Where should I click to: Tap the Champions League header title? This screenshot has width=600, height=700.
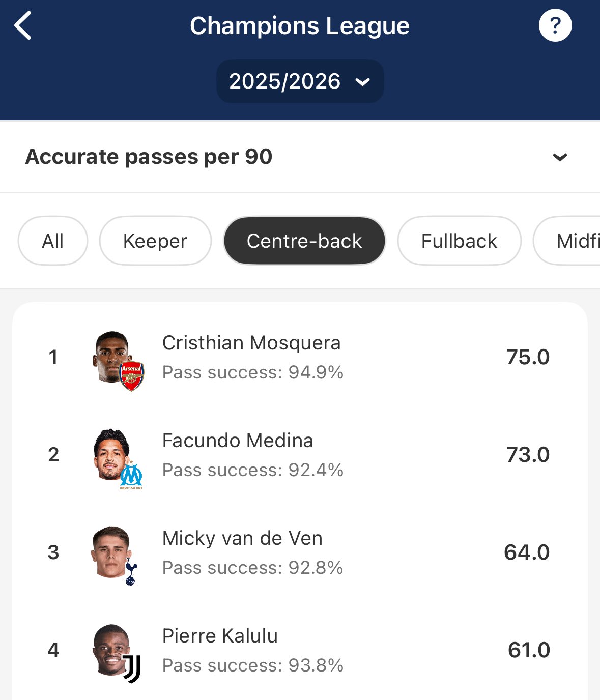click(x=300, y=26)
